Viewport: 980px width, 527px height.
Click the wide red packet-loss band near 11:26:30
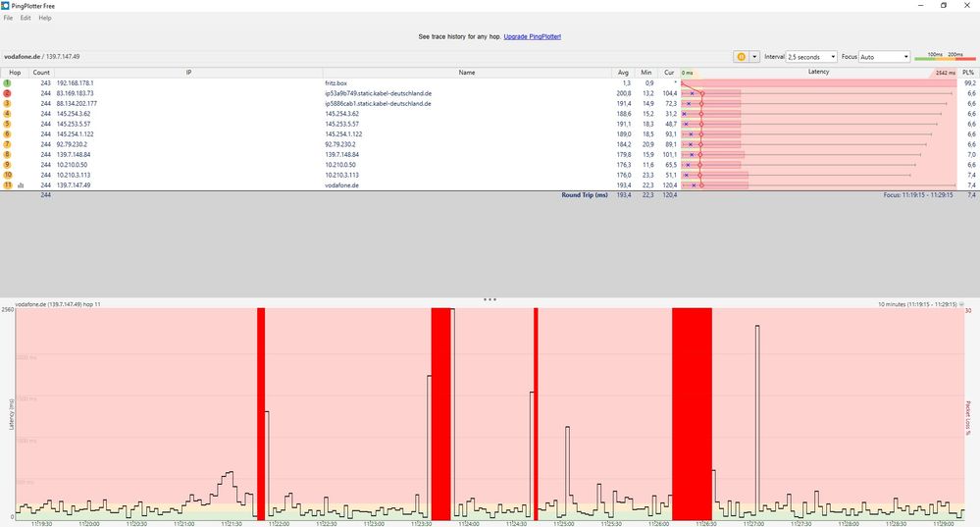692,414
